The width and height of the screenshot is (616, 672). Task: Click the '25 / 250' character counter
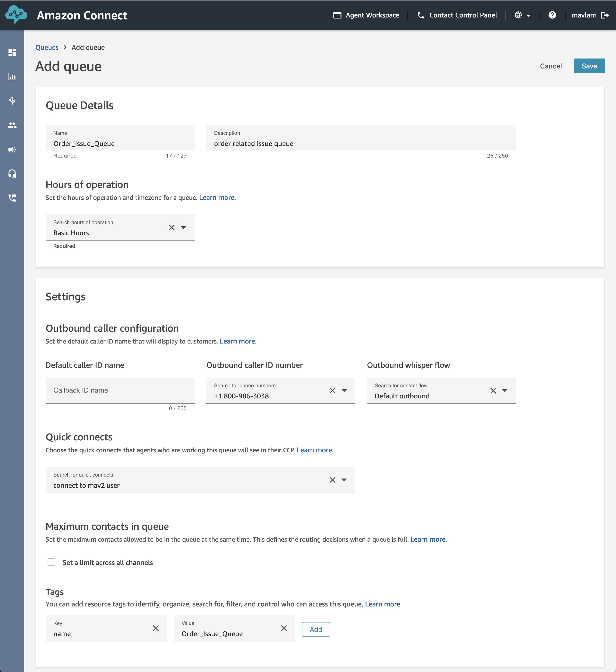(497, 156)
